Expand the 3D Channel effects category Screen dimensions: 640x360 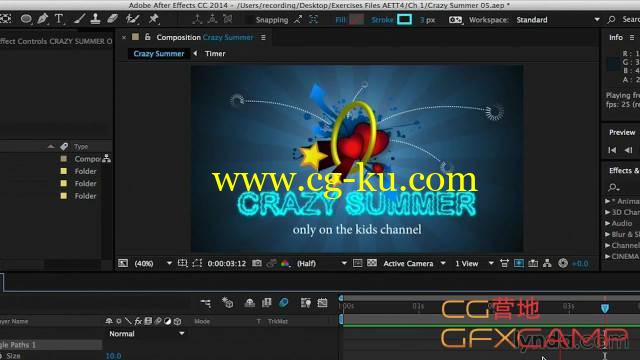(x=607, y=212)
